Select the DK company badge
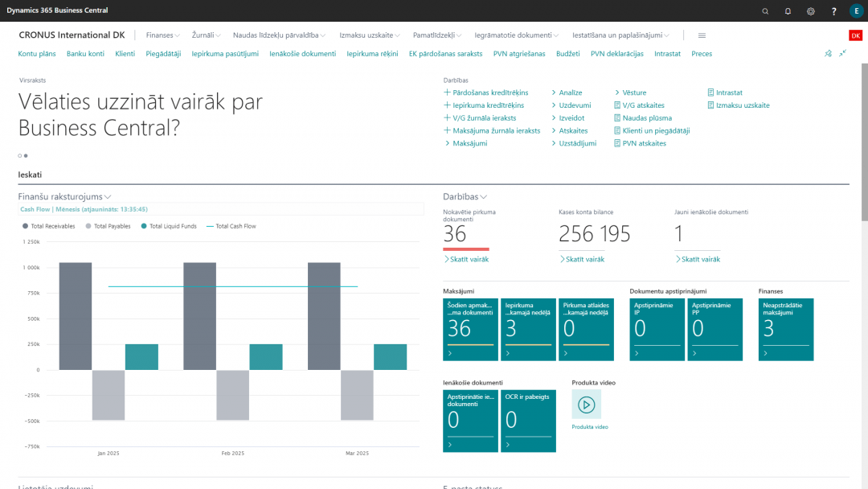The width and height of the screenshot is (868, 489). coord(855,35)
